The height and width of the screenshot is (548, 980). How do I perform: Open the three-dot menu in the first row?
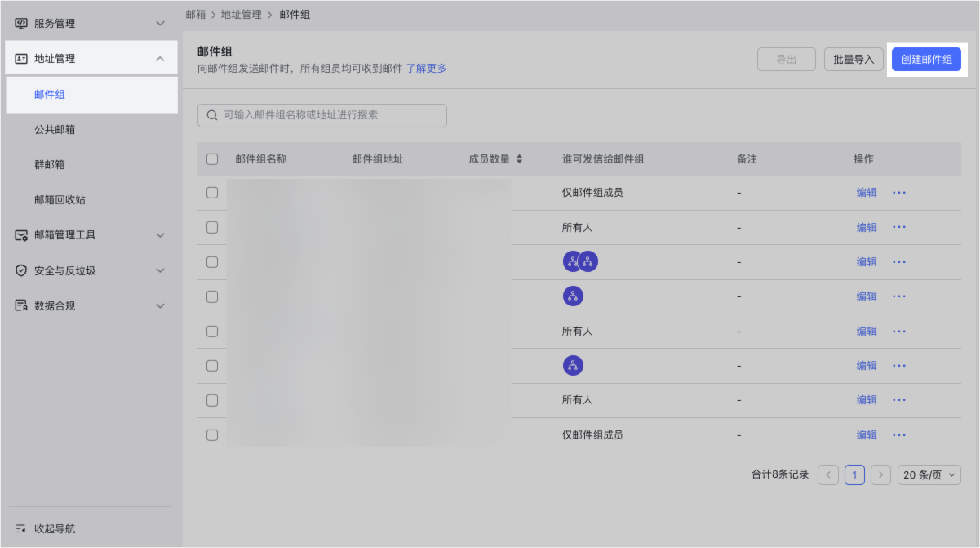(899, 193)
